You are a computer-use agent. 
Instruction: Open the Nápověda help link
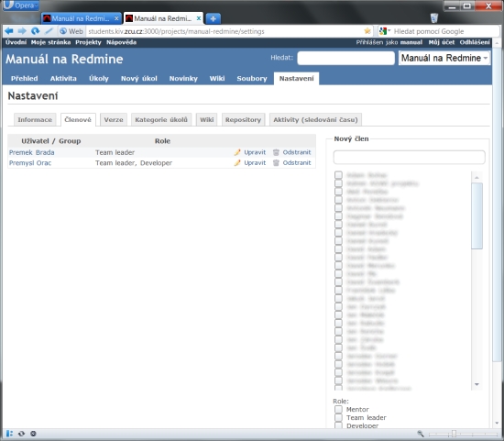121,42
